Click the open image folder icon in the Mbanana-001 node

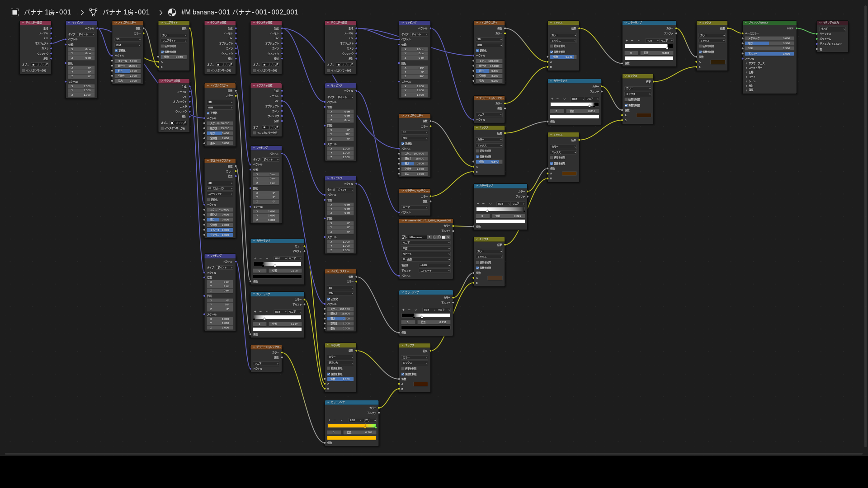444,237
